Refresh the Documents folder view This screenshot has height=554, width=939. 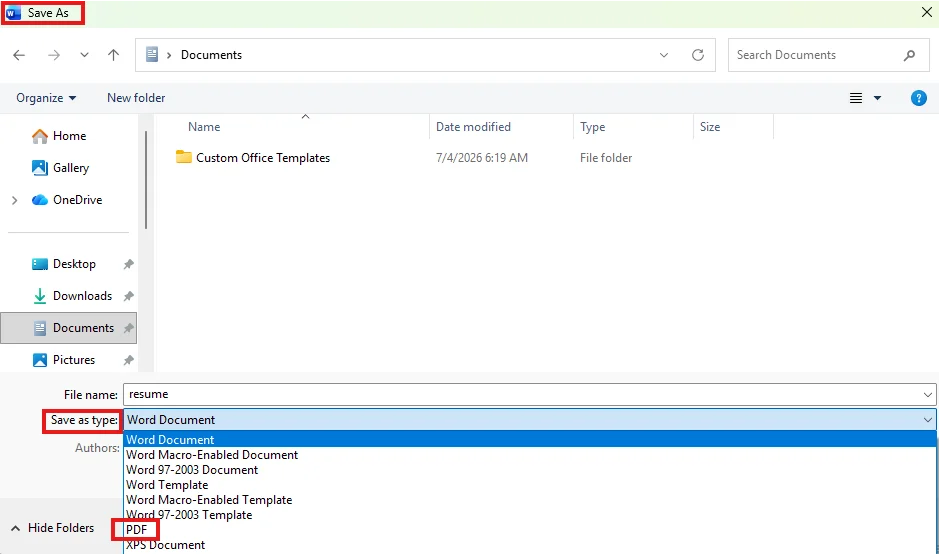(698, 55)
